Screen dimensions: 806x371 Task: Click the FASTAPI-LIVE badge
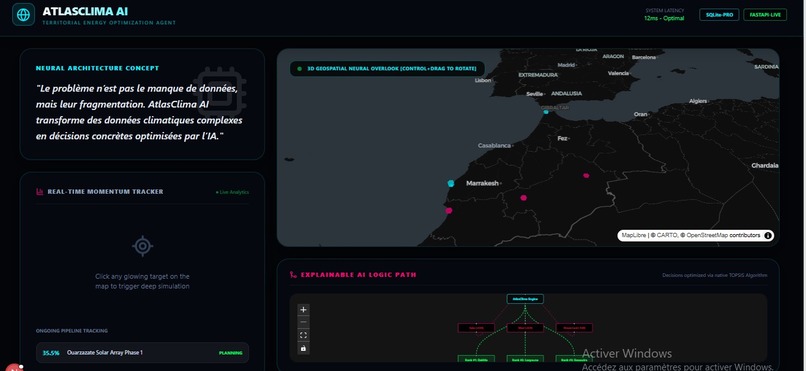765,15
